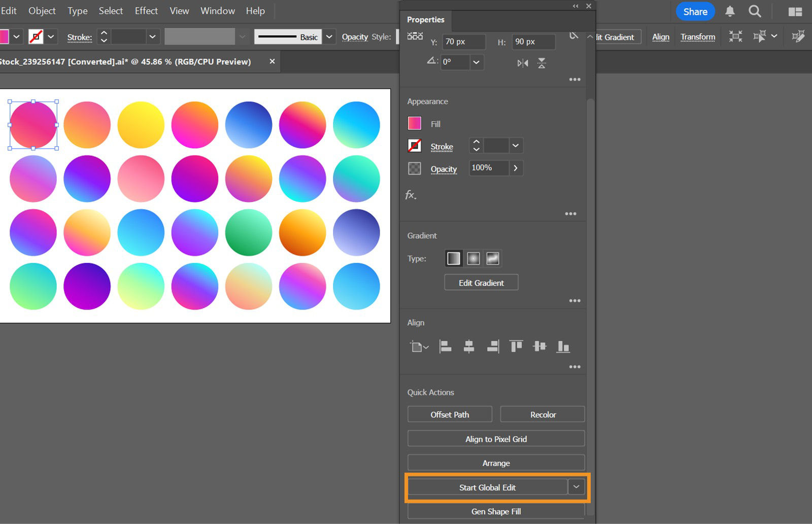Flip the selection horizontally
Screen dimensions: 812x524
[523, 63]
